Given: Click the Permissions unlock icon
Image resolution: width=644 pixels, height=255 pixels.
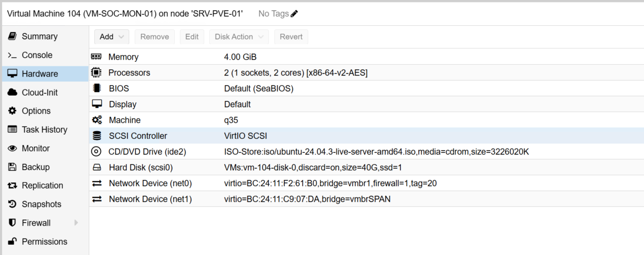Looking at the screenshot, I should 12,242.
